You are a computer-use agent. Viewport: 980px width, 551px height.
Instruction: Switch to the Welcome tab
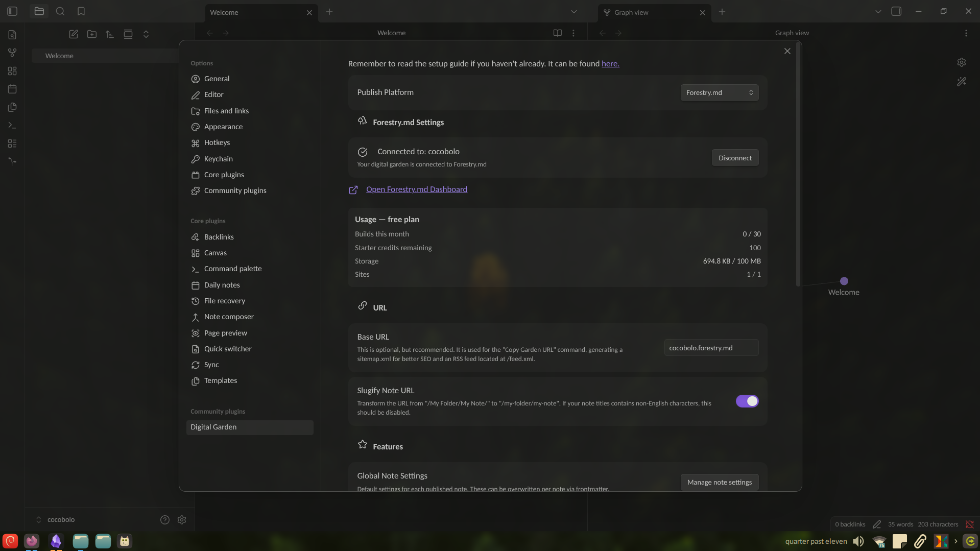point(255,12)
